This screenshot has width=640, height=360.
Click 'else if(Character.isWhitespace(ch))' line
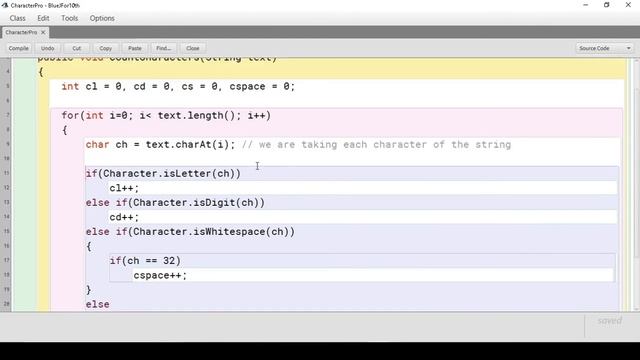tap(190, 231)
